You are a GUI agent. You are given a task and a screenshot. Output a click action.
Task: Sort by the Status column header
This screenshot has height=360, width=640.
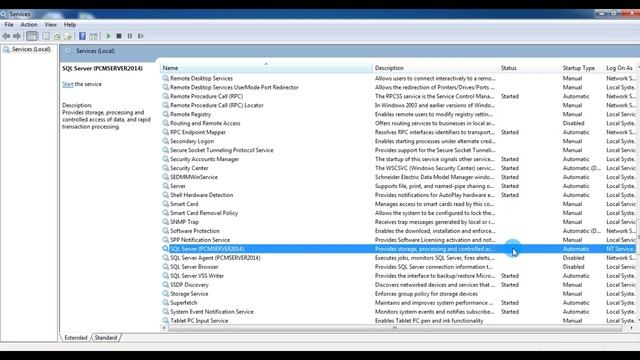[529, 68]
